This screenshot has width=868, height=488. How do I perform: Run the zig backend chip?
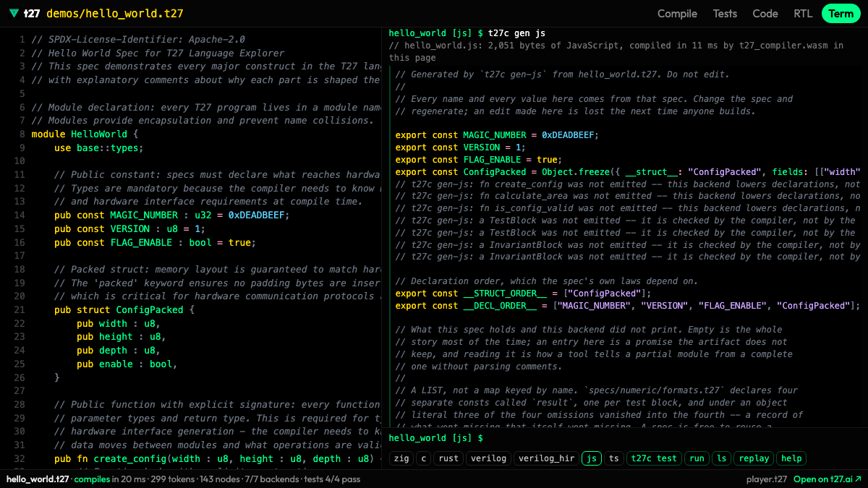click(x=401, y=458)
